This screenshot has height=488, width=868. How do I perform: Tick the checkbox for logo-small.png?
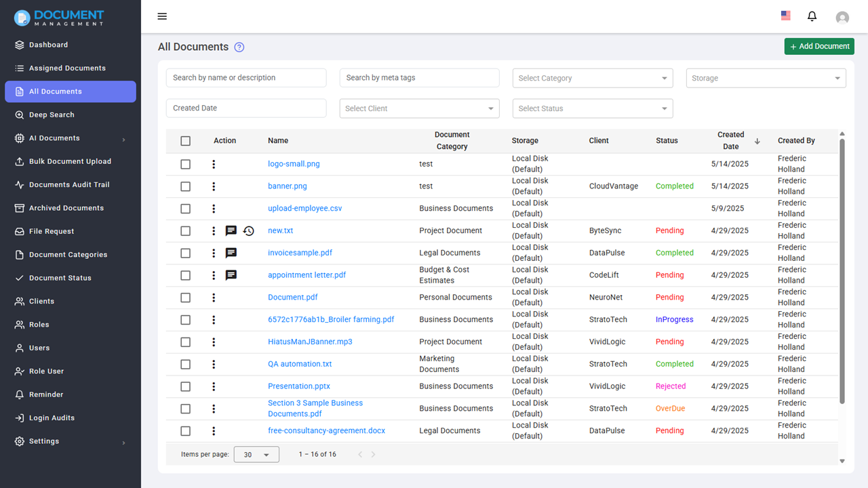(x=186, y=164)
